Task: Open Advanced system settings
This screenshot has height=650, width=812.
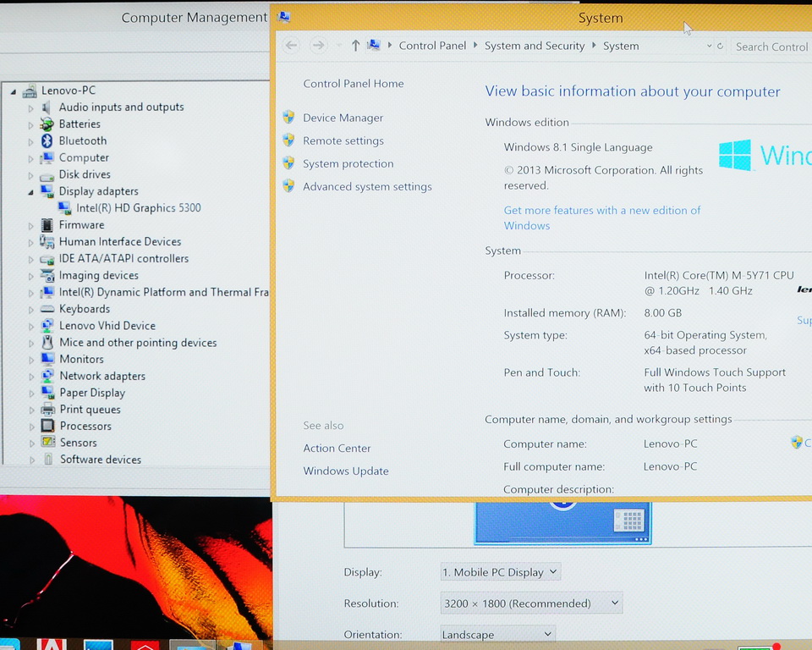Action: (x=367, y=186)
